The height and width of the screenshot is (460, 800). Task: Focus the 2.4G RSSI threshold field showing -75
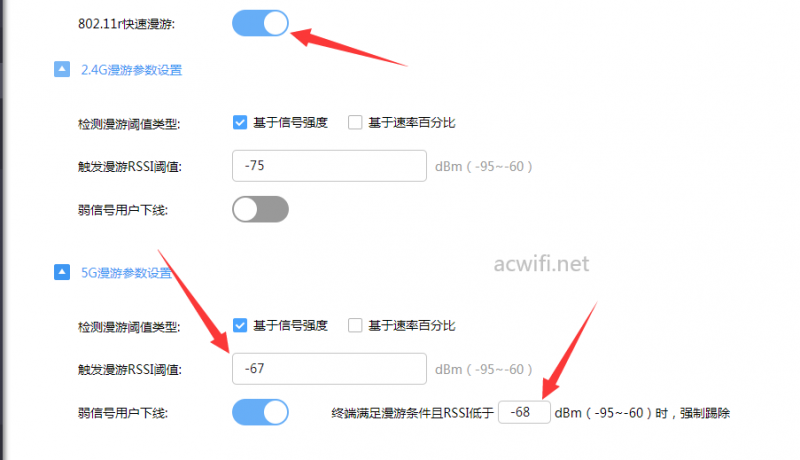(x=329, y=166)
